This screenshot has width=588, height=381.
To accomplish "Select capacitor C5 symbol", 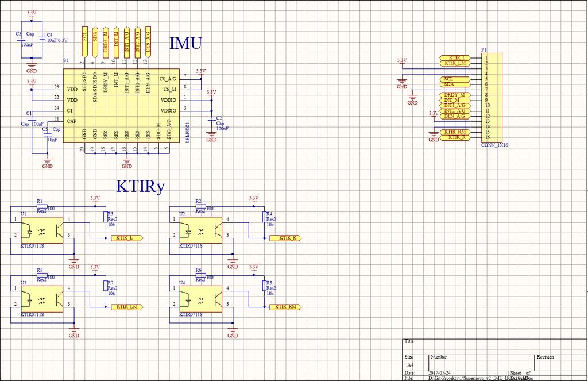I will coord(47,134).
